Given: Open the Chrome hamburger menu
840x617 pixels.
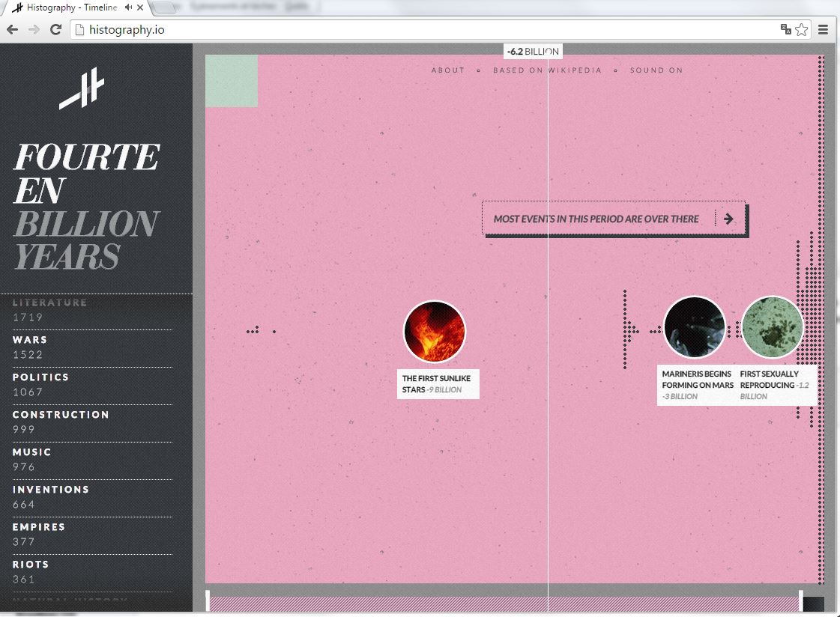Looking at the screenshot, I should (823, 30).
